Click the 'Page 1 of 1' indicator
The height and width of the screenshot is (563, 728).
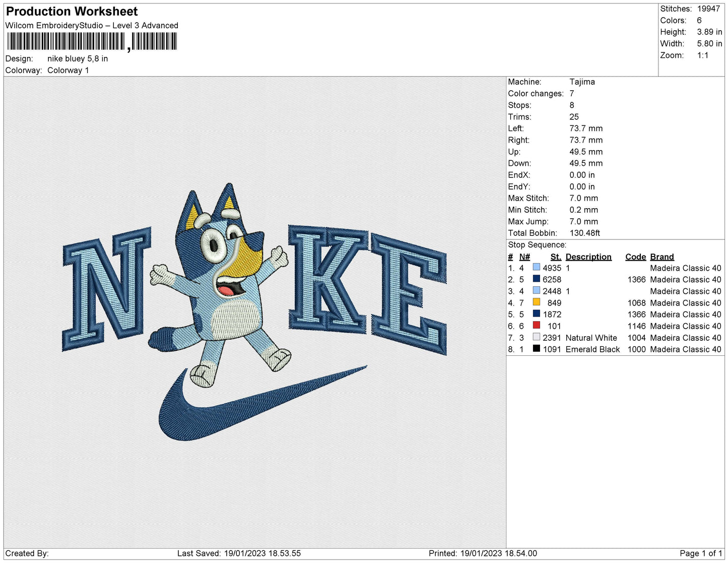pyautogui.click(x=701, y=553)
